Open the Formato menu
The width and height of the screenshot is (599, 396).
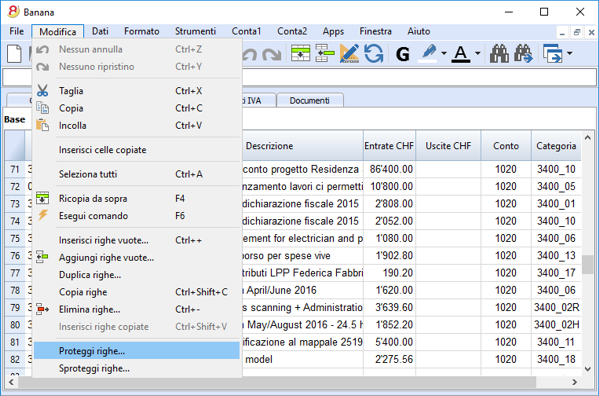point(141,31)
